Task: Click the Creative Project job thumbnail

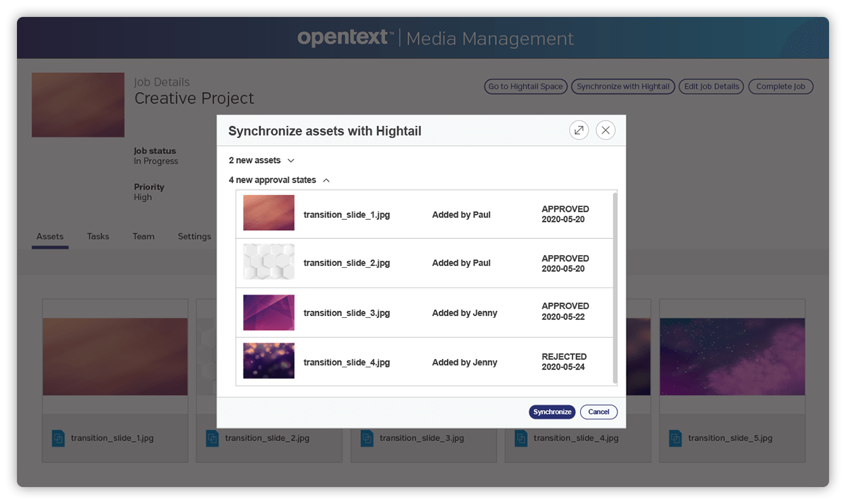Action: coord(78,105)
